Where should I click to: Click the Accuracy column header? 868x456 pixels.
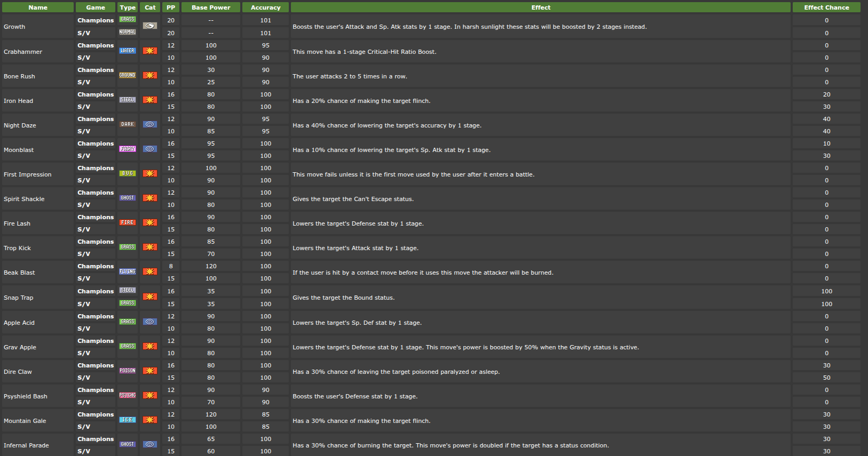tap(266, 7)
